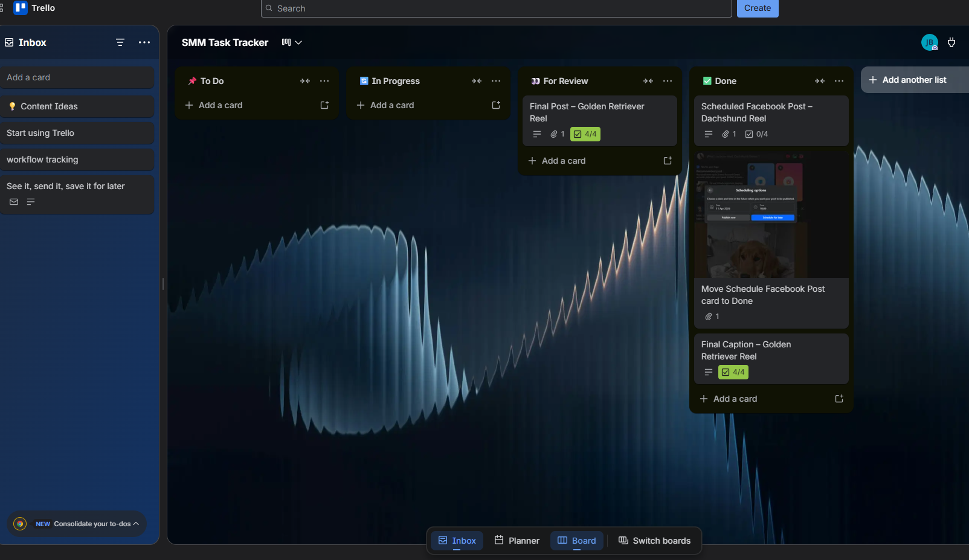The image size is (969, 560).
Task: Click the To Do list title
Action: (212, 81)
